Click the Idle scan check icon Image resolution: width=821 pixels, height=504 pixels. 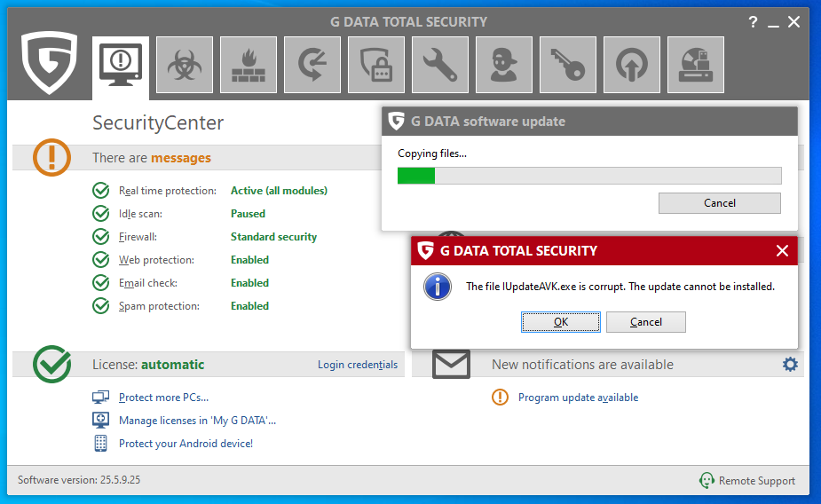[100, 214]
